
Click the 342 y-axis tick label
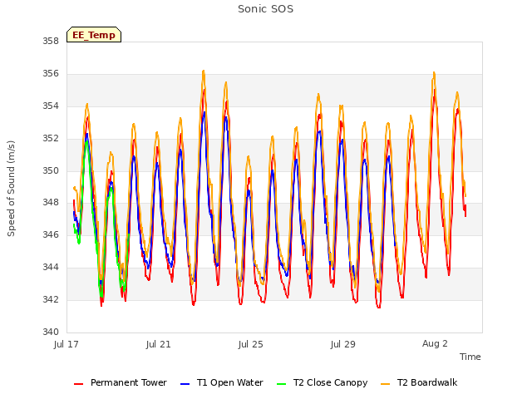[x=51, y=299]
